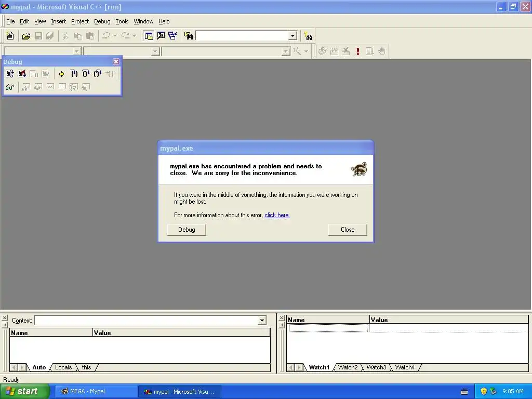Create a new text file from toolbar

point(10,36)
